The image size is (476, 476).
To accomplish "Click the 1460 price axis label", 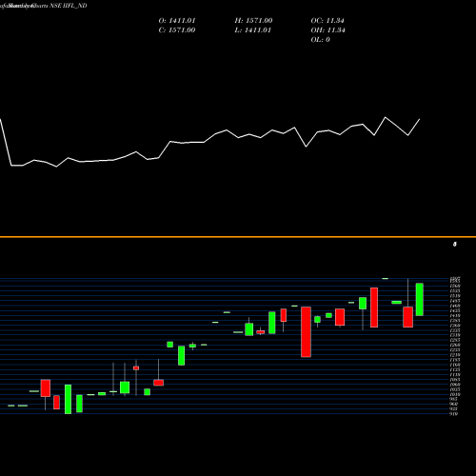I will click(455, 306).
